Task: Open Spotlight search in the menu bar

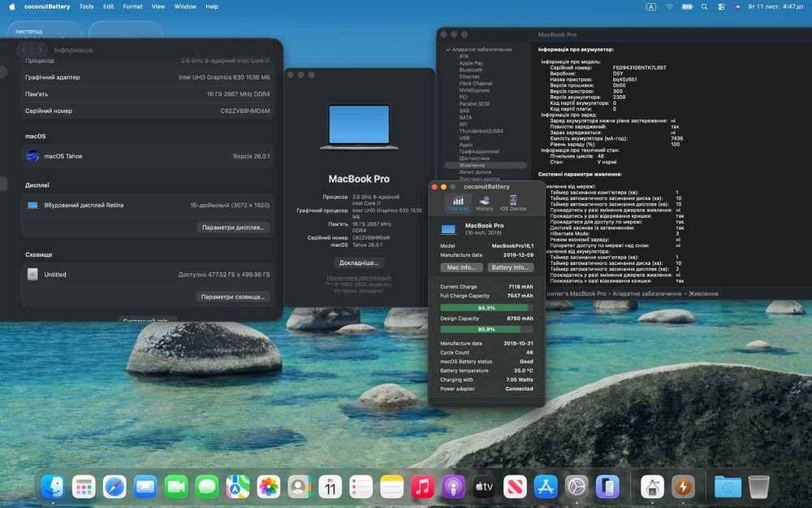Action: tap(704, 7)
